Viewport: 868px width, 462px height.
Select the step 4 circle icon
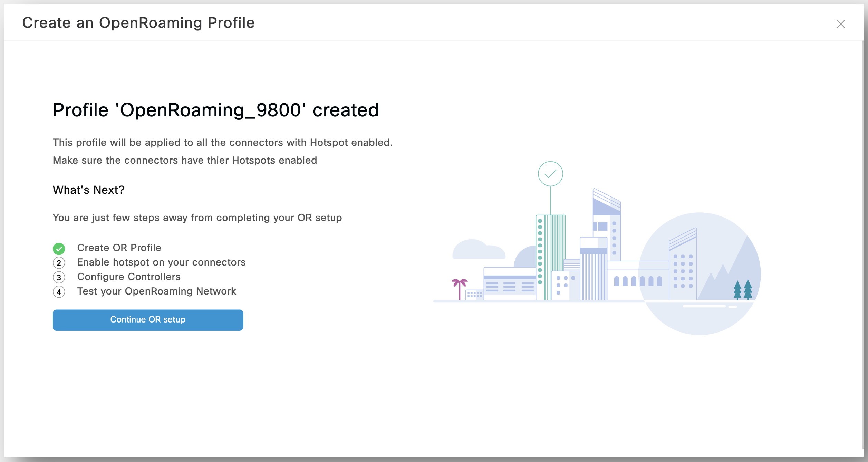[x=59, y=292]
